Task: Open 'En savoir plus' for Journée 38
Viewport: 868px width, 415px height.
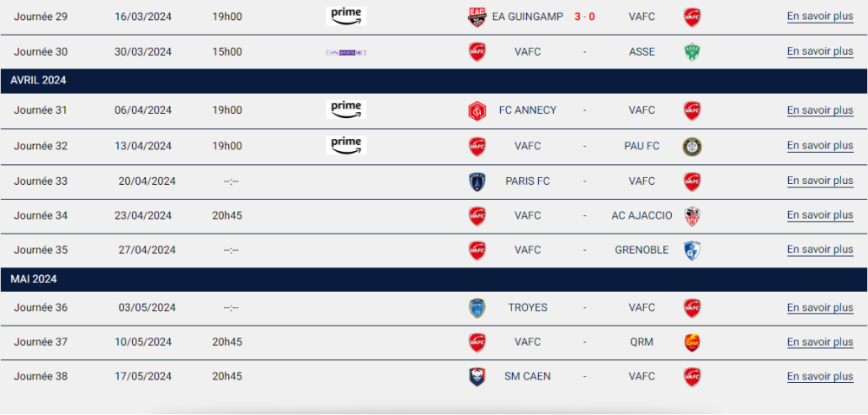Action: [819, 377]
